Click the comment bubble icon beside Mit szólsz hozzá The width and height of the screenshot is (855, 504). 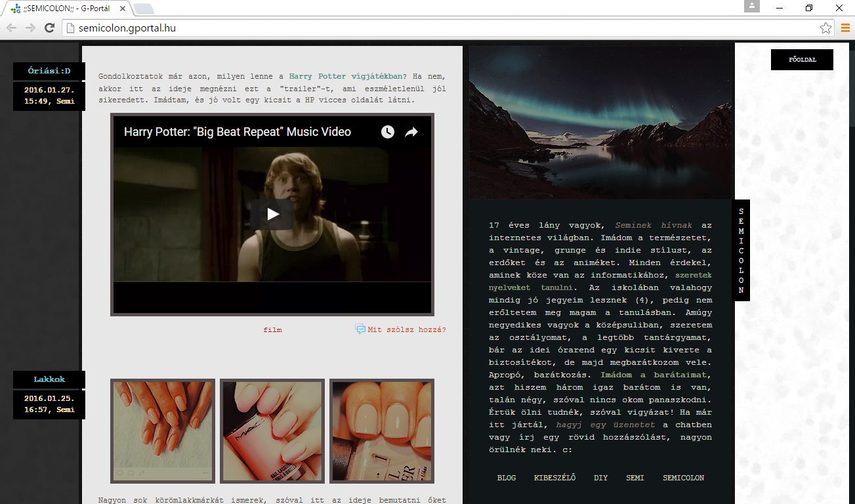[x=360, y=329]
